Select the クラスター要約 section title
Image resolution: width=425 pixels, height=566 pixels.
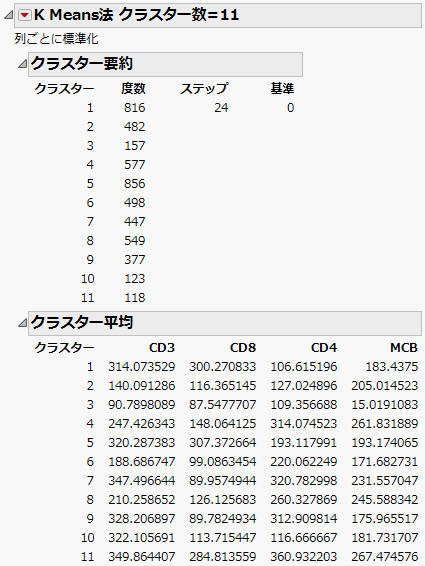[x=82, y=64]
